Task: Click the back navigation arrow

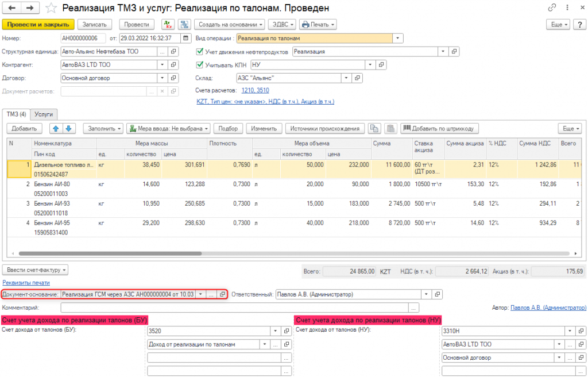Action: [11, 8]
